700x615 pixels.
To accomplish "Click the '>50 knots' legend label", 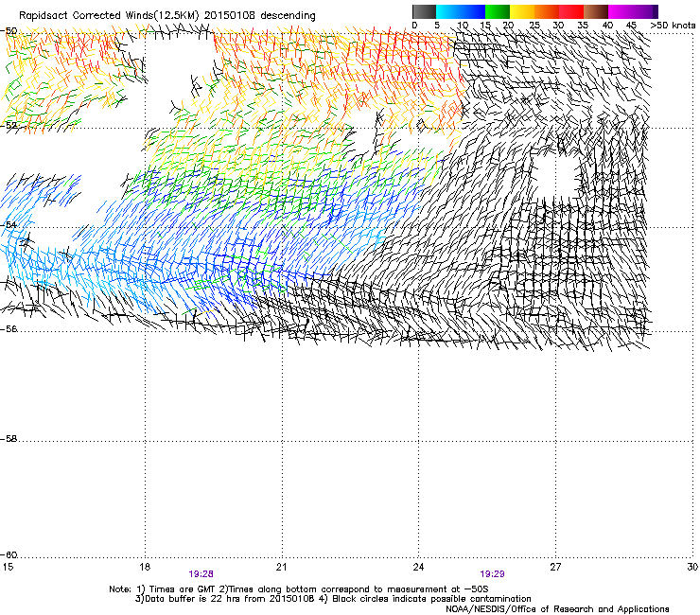I will point(673,26).
